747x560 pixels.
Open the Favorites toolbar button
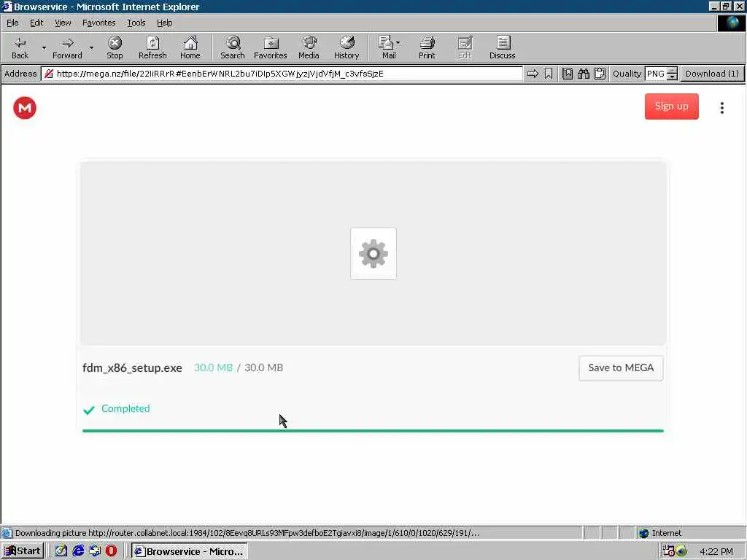(x=271, y=47)
